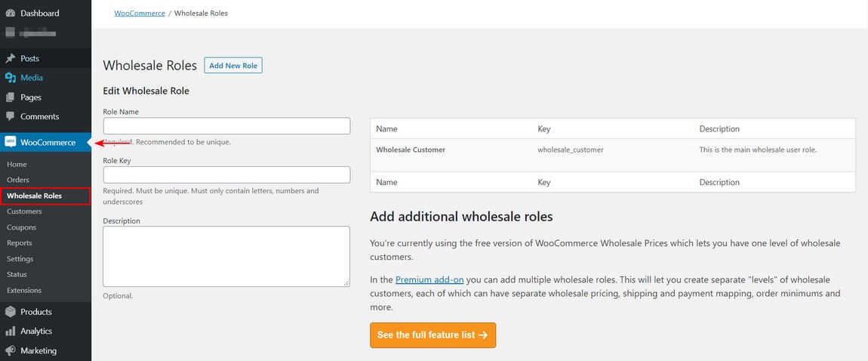Click the Marketing megaphone icon
Viewport: 868px width, 361px height.
click(11, 350)
